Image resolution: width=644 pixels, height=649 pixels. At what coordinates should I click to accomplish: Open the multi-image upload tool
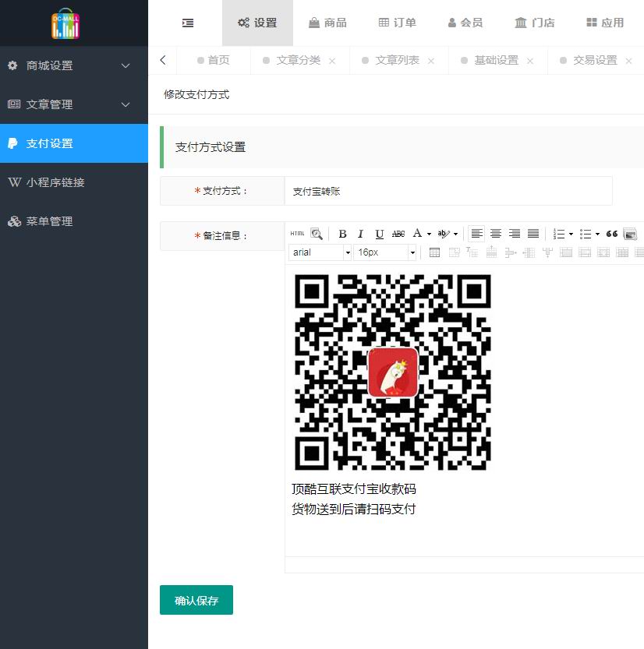pos(630,234)
